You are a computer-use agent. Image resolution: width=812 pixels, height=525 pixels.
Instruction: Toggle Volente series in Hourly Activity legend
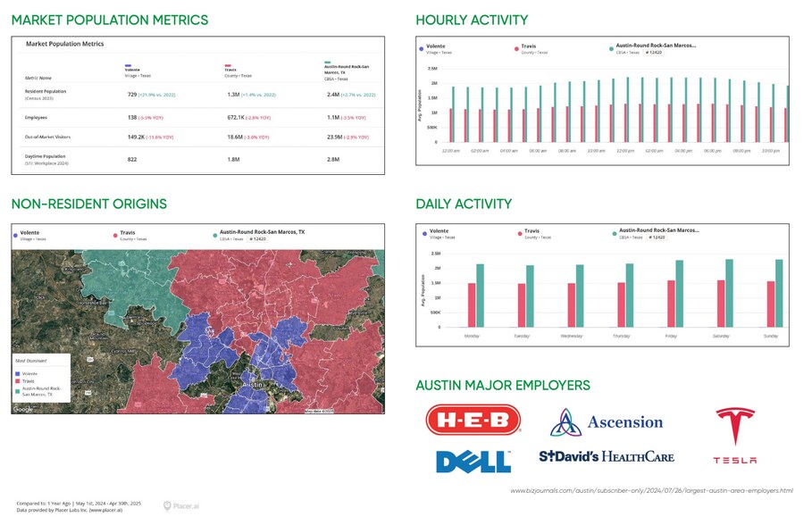(436, 45)
